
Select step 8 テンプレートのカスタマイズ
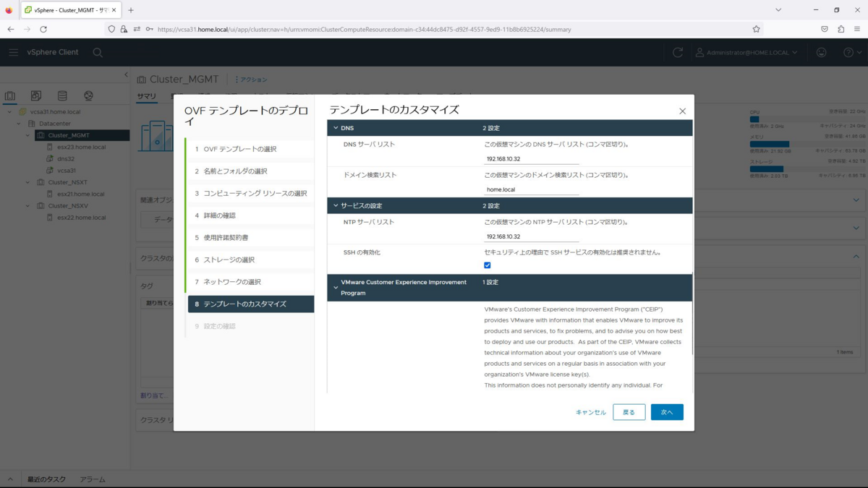point(250,304)
